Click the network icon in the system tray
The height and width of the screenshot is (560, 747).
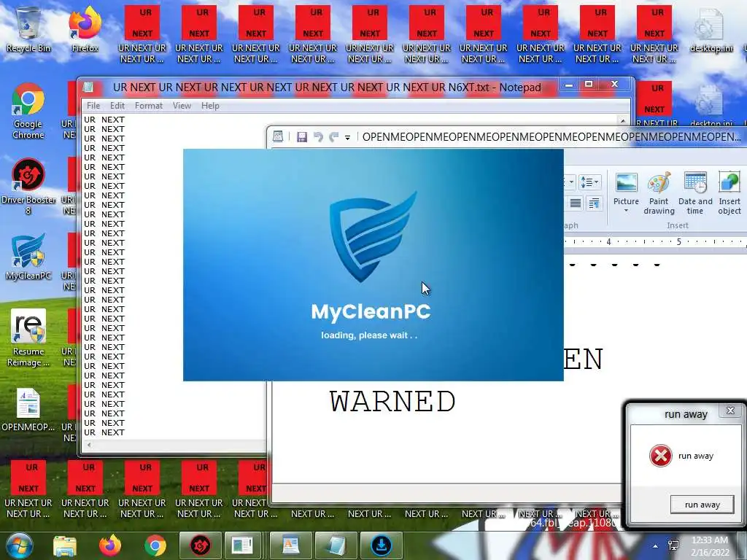[674, 546]
